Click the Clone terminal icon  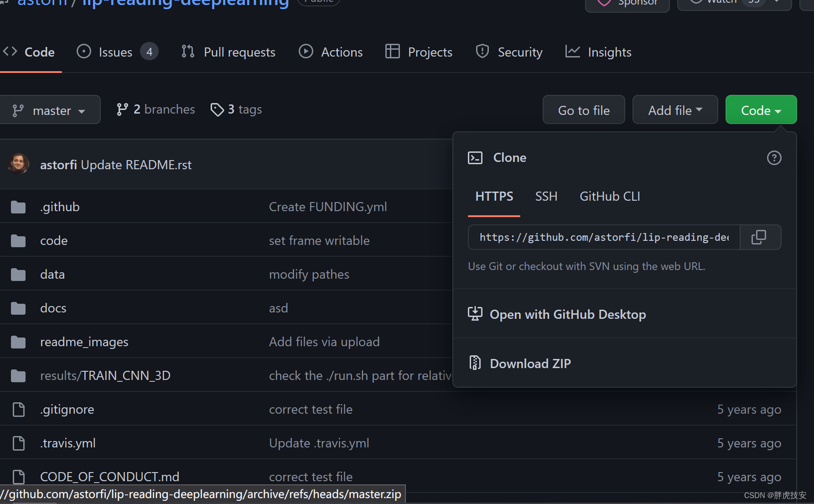(475, 158)
